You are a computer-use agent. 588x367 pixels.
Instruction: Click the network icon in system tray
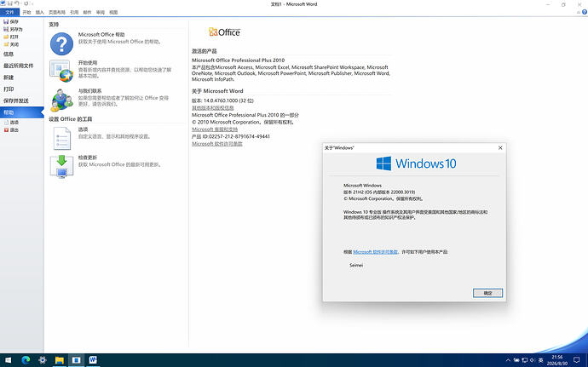pyautogui.click(x=525, y=360)
